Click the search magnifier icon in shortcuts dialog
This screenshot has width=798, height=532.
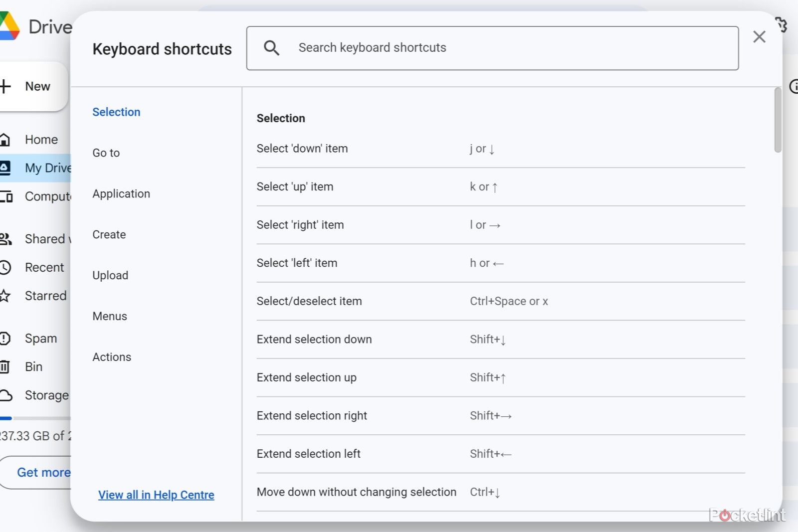click(271, 48)
